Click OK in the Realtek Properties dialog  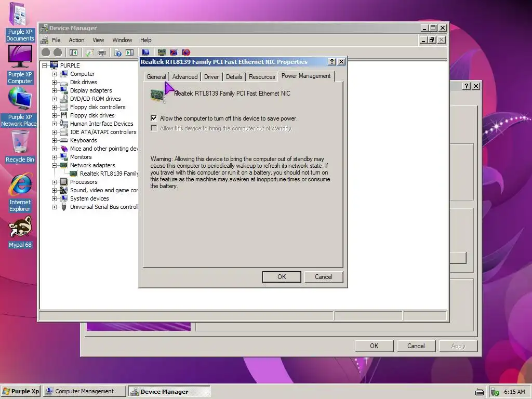coord(282,277)
